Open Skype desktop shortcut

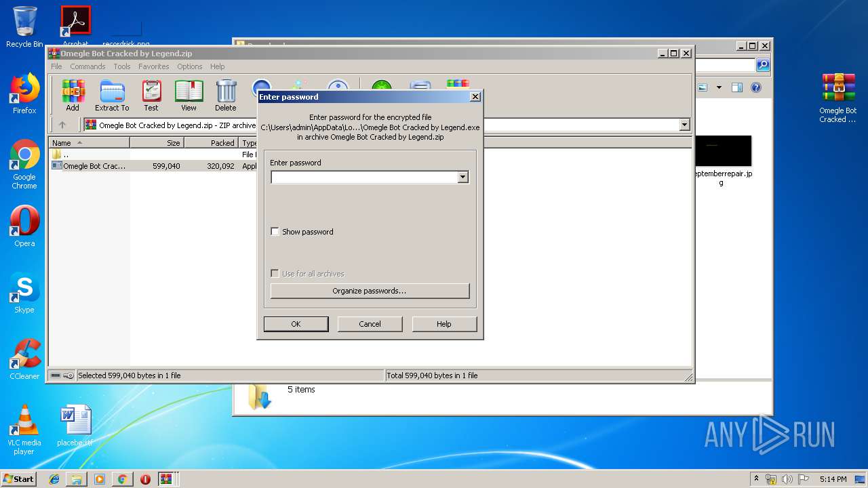point(24,293)
